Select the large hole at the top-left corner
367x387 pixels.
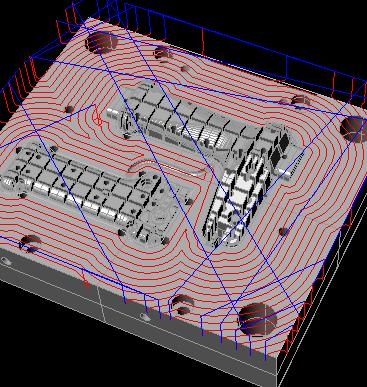tap(101, 42)
